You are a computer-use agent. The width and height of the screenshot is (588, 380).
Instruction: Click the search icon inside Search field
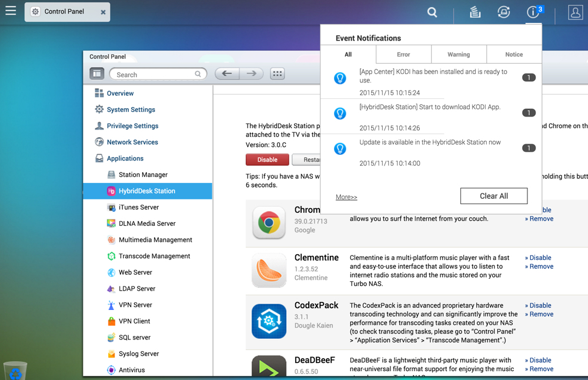pyautogui.click(x=198, y=74)
